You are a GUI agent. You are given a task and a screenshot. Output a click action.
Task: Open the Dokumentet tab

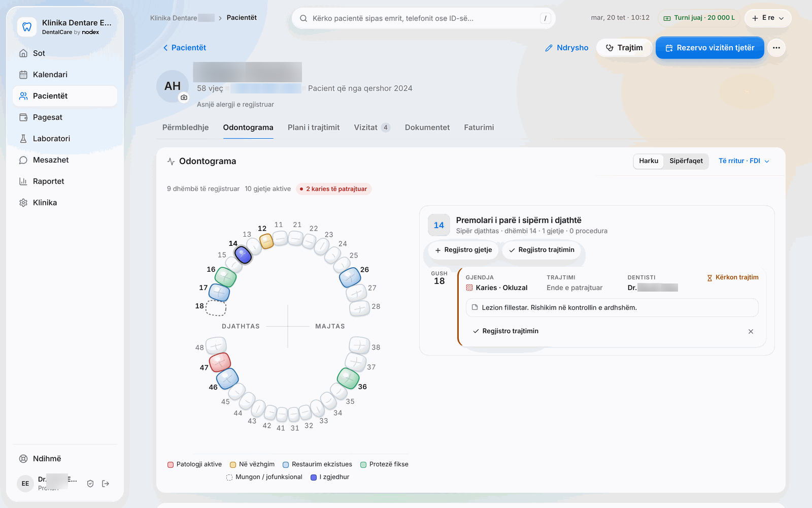click(x=427, y=128)
